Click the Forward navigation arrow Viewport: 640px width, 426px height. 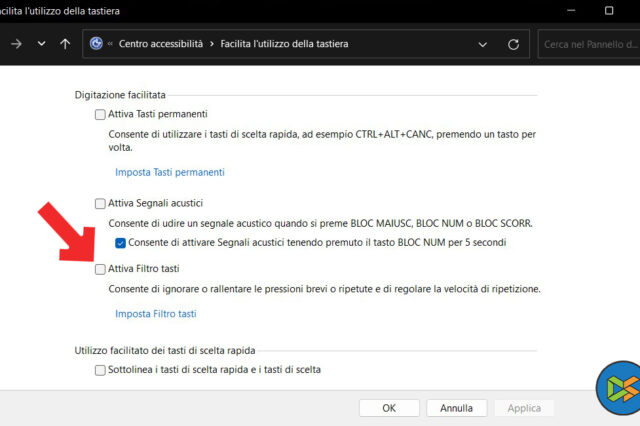pos(16,44)
